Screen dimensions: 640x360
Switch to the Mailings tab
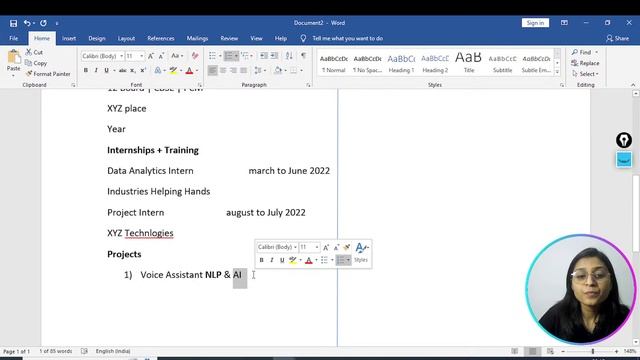tap(197, 38)
